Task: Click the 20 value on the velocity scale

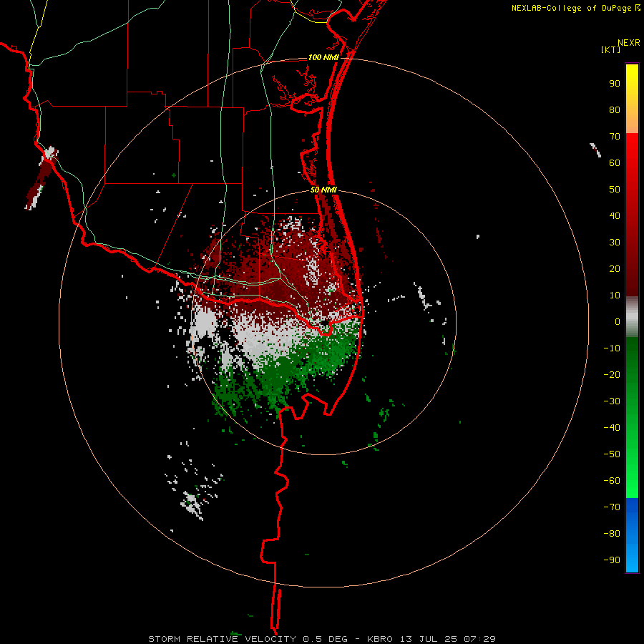Action: (615, 268)
